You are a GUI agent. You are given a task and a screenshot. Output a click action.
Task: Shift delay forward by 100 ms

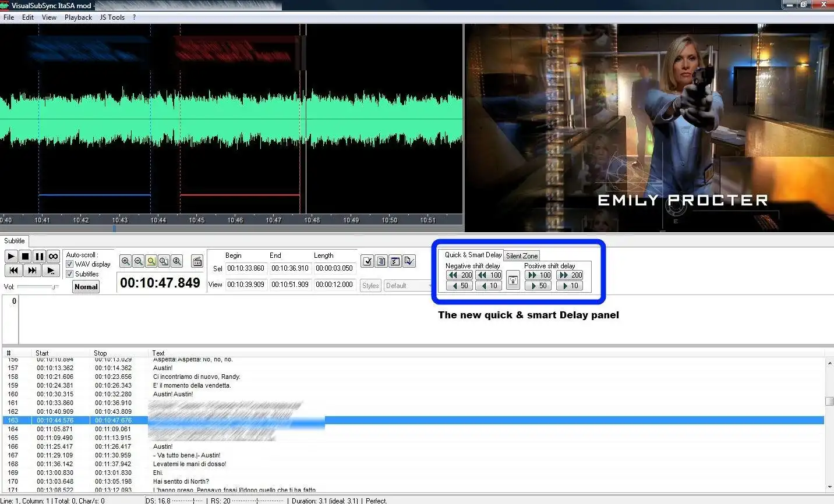538,275
